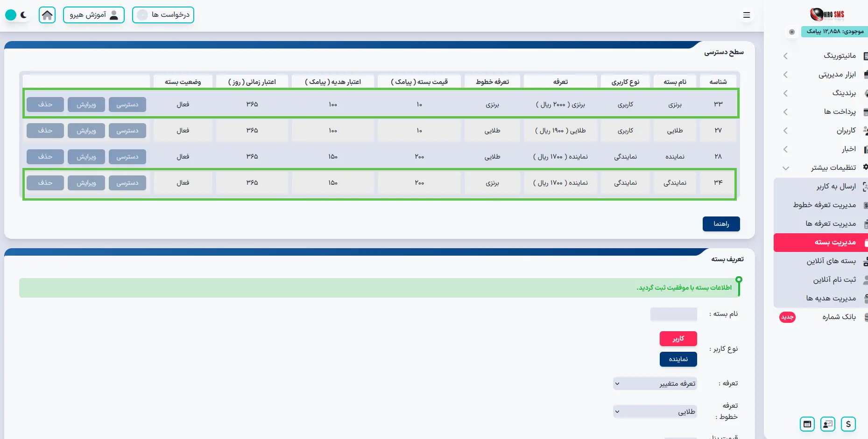Expand the مانیتورینگ sidebar section
Viewport: 868px width, 439px height.
822,56
